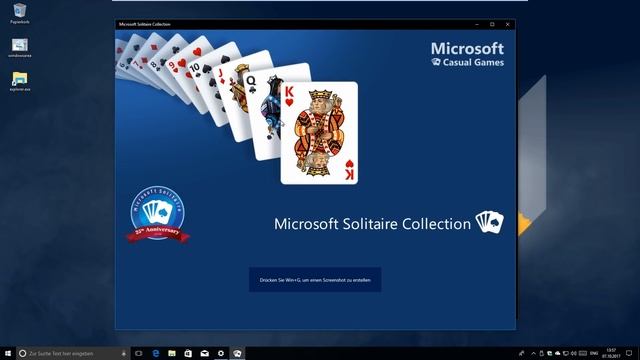Click the 'Microsoft Solitaire Collection' window title text
This screenshot has height=360, width=640.
(144, 24)
